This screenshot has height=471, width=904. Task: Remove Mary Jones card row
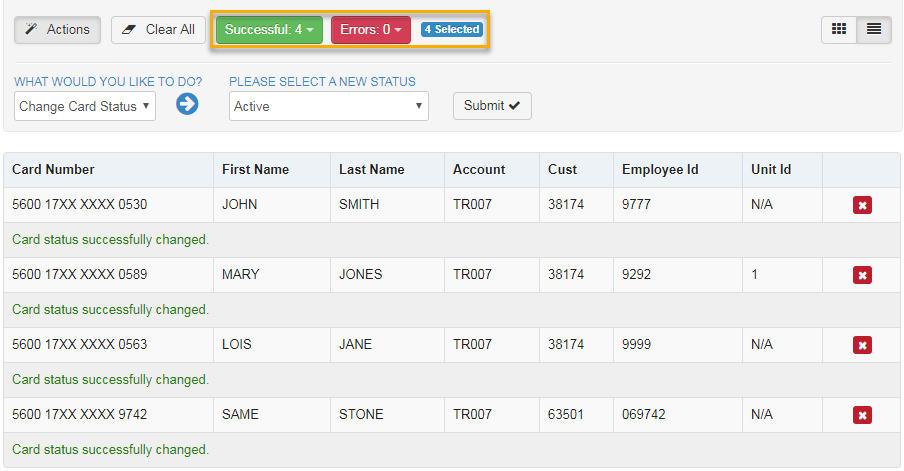[x=862, y=275]
